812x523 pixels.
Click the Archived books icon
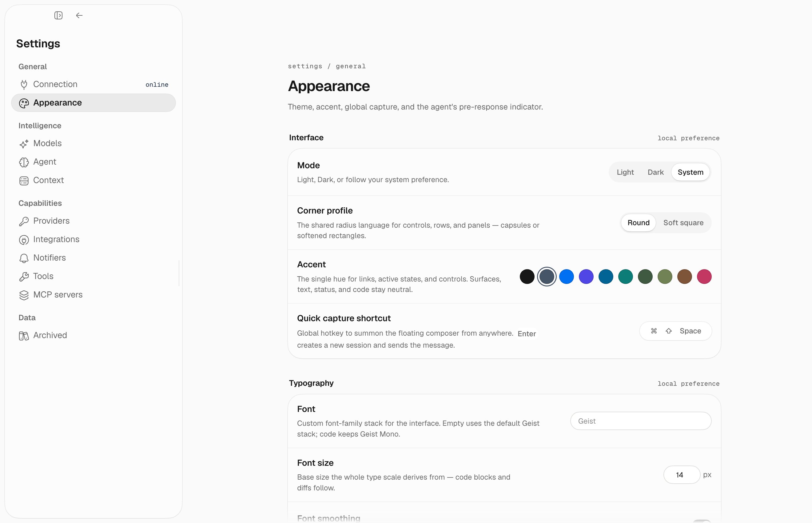click(24, 336)
